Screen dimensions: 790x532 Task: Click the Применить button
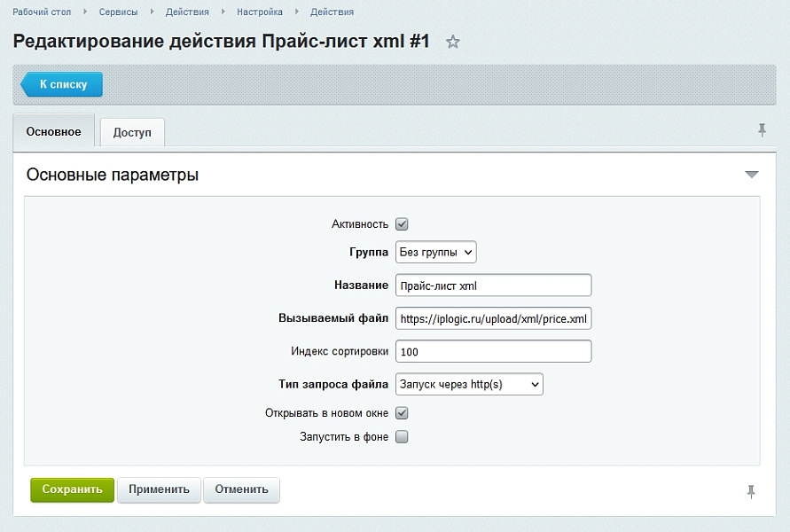pos(159,489)
